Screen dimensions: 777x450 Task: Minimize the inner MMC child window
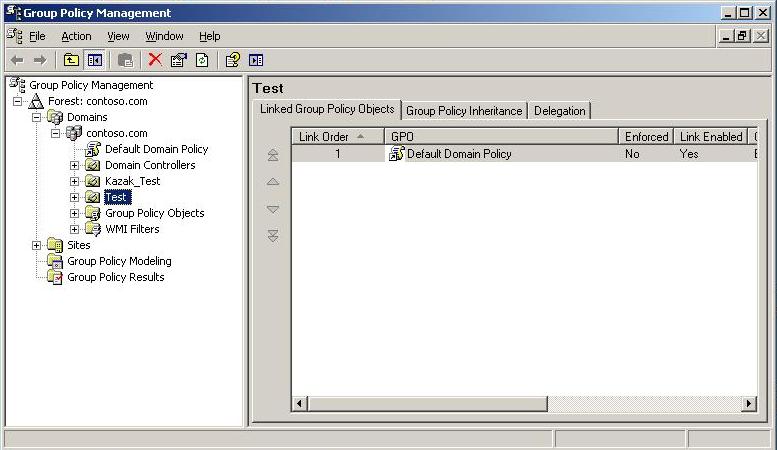coord(726,36)
